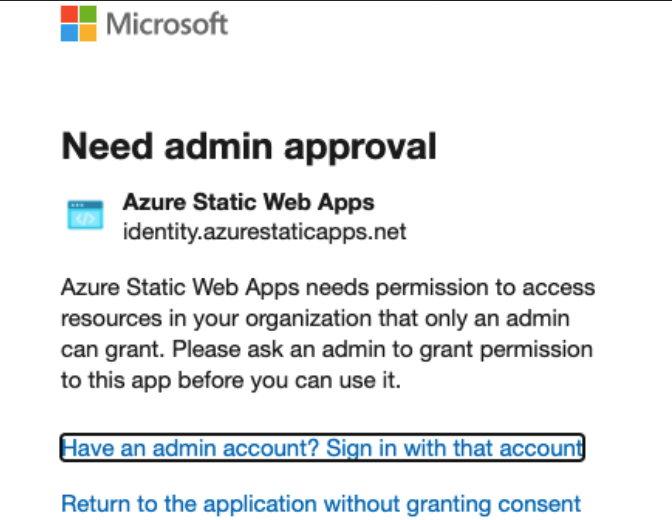Click the blue square in Microsoft logo
Image resolution: width=672 pixels, height=520 pixels.
69,33
